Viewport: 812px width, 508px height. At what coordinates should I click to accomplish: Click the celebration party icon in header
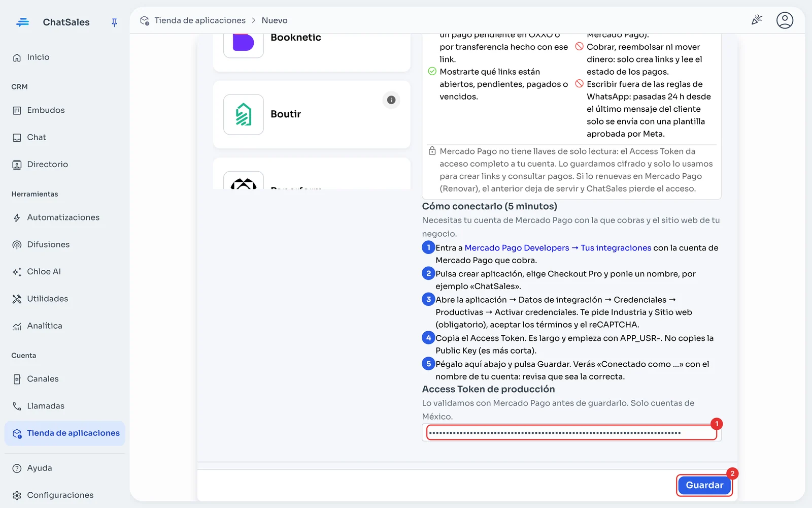(757, 20)
